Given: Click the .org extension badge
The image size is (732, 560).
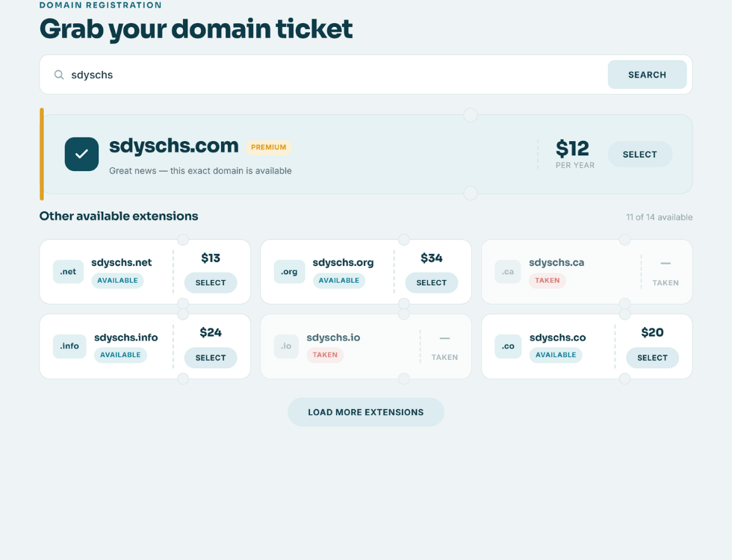Looking at the screenshot, I should point(290,272).
